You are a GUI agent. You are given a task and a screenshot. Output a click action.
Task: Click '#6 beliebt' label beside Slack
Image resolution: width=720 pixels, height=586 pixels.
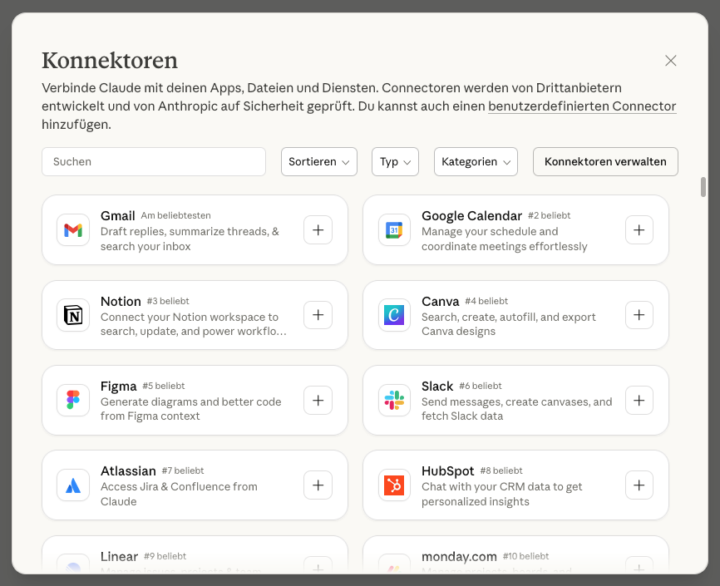(x=480, y=386)
